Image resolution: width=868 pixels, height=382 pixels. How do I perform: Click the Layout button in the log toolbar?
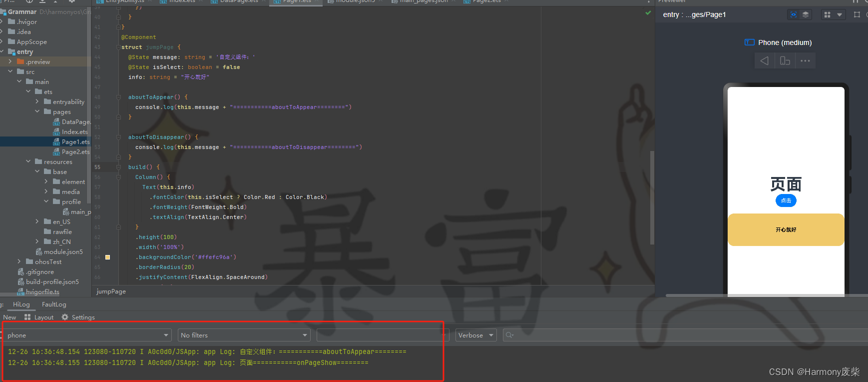point(39,317)
